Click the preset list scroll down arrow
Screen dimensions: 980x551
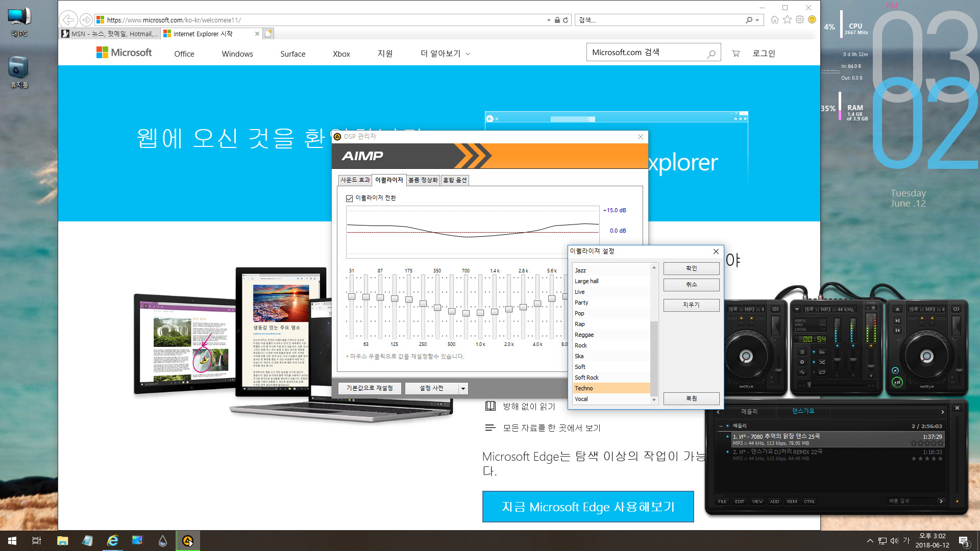[654, 400]
